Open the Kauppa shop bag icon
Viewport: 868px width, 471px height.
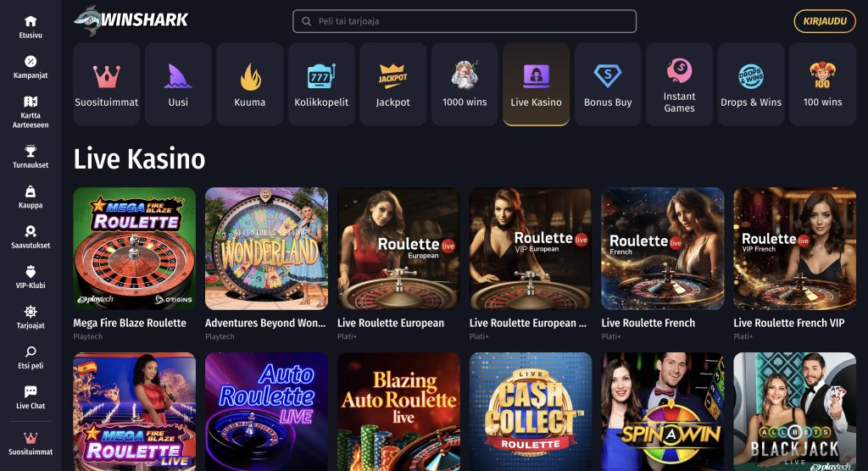click(x=31, y=191)
